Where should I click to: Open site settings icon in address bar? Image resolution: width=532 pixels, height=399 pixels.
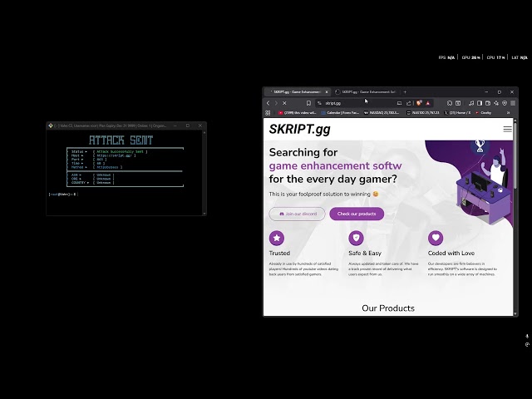[319, 103]
